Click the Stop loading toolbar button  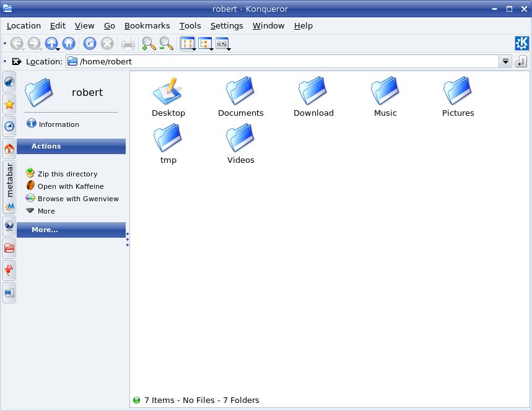tap(107, 43)
